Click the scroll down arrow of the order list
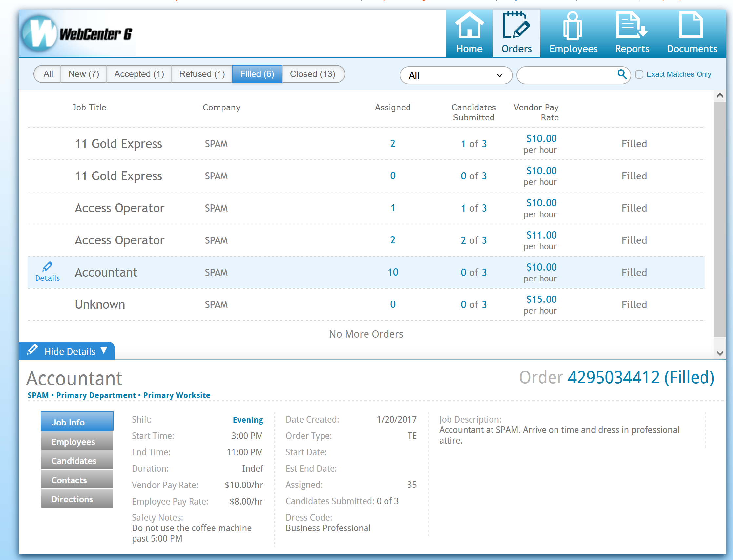 719,353
